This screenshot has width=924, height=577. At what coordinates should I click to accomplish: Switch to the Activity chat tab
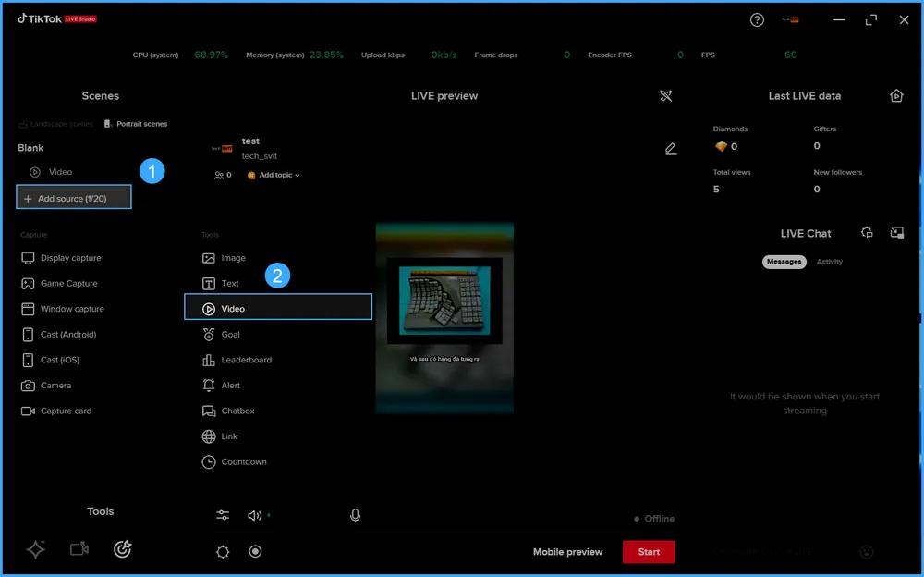(x=829, y=262)
